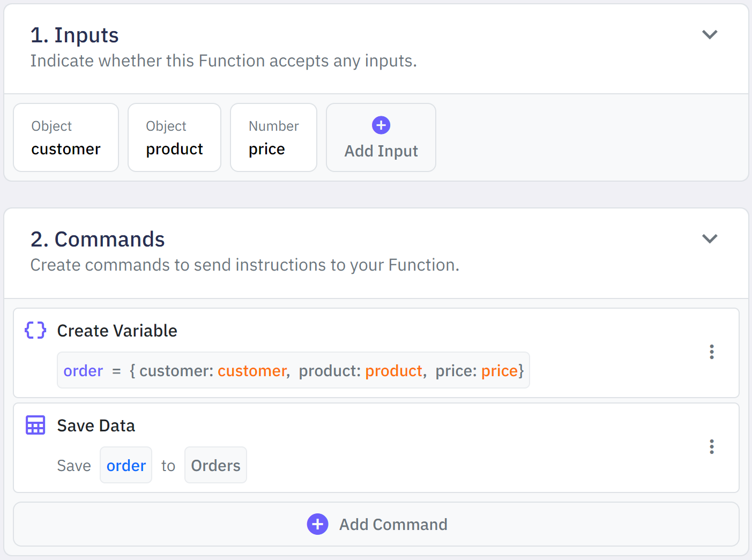Open the Save Data three-dot options menu
This screenshot has width=752, height=560.
pyautogui.click(x=711, y=447)
